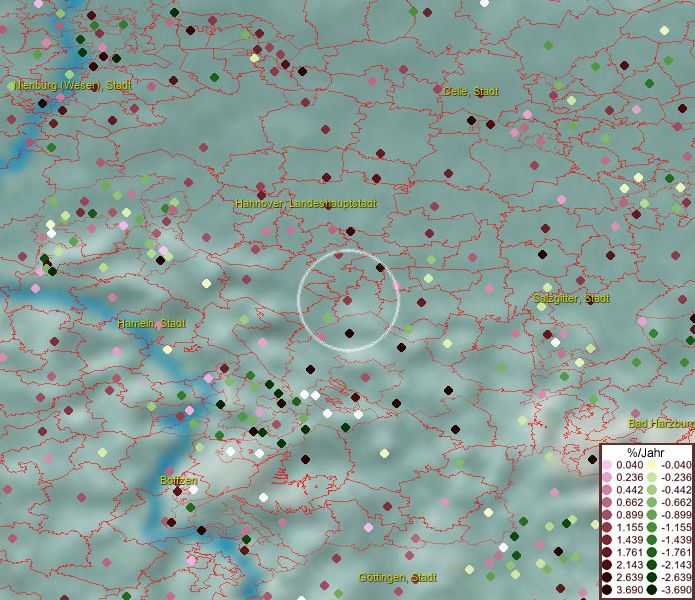Select the legend value text '0.442'
The image size is (695, 600).
coord(629,490)
